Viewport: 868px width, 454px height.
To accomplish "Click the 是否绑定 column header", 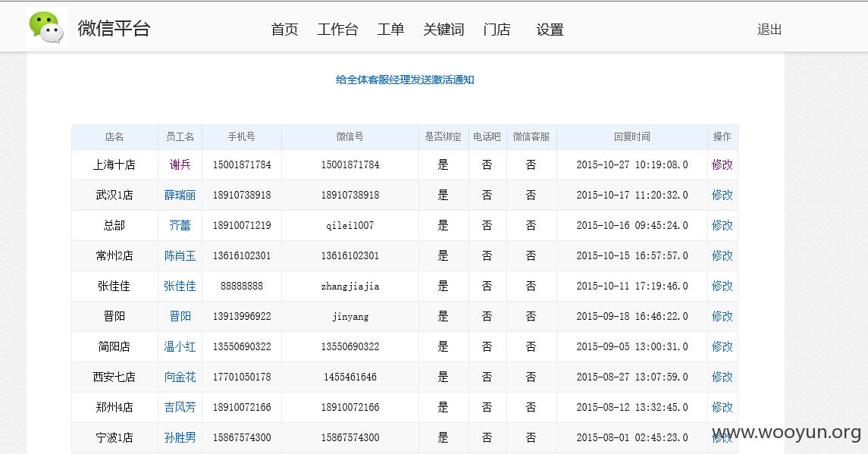I will (443, 136).
